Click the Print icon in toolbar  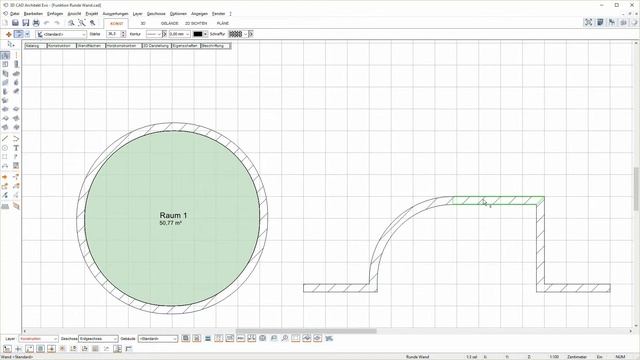[x=36, y=23]
